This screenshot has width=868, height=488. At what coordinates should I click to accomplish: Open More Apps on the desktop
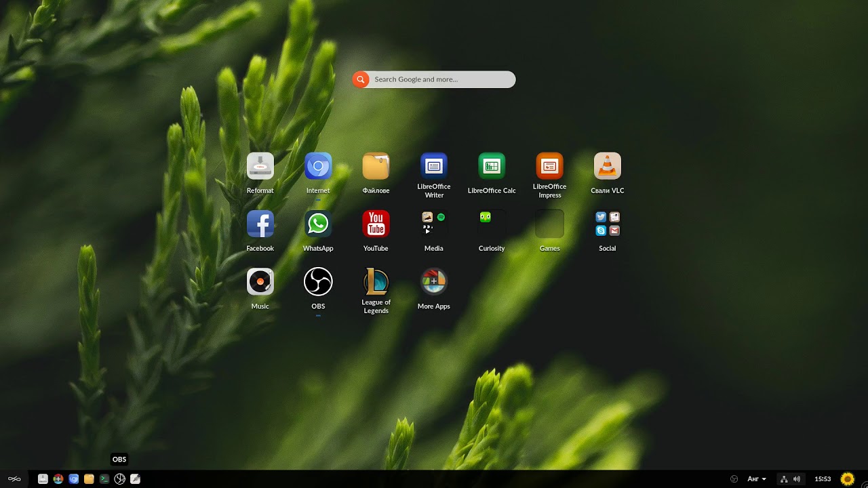pyautogui.click(x=434, y=281)
